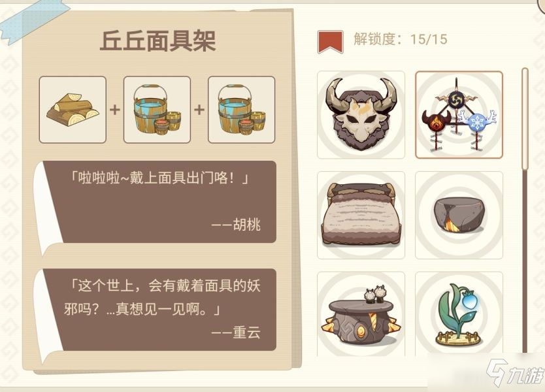Pick the stone table with figurines

point(361,314)
